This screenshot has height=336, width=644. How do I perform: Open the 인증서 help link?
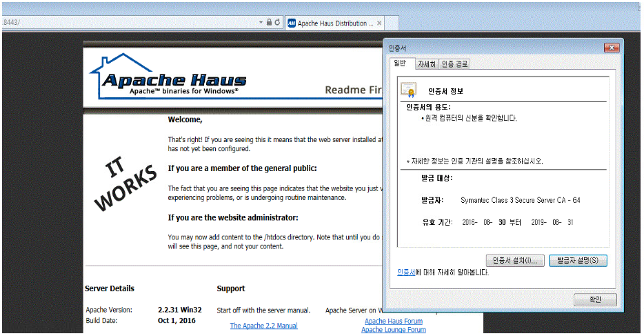tap(406, 273)
